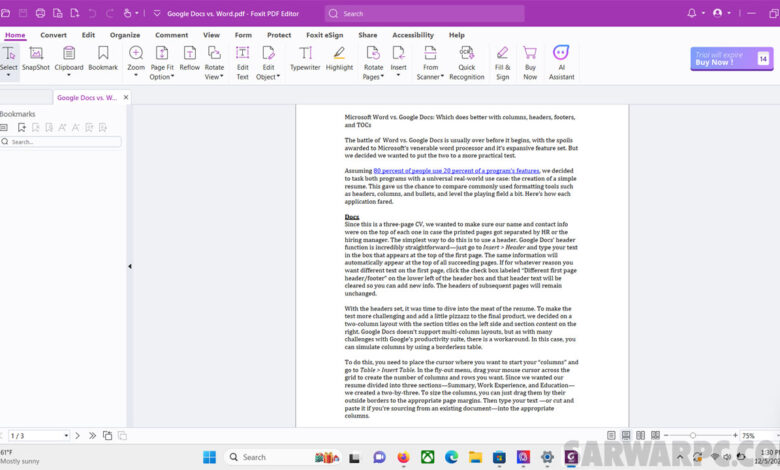
Task: Click the redo arrow in title bar
Action: coord(110,13)
